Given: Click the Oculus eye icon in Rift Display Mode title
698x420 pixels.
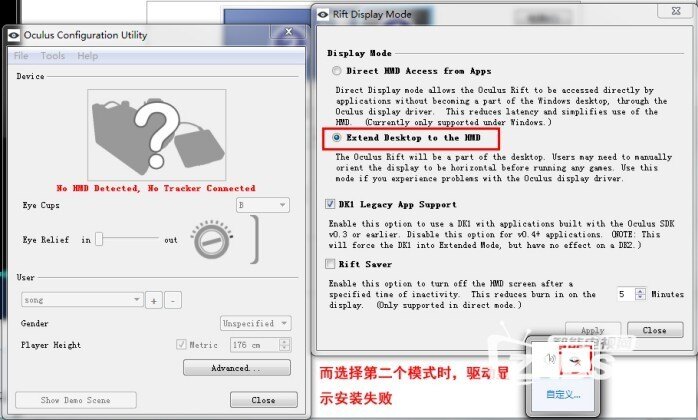Looking at the screenshot, I should (x=323, y=14).
